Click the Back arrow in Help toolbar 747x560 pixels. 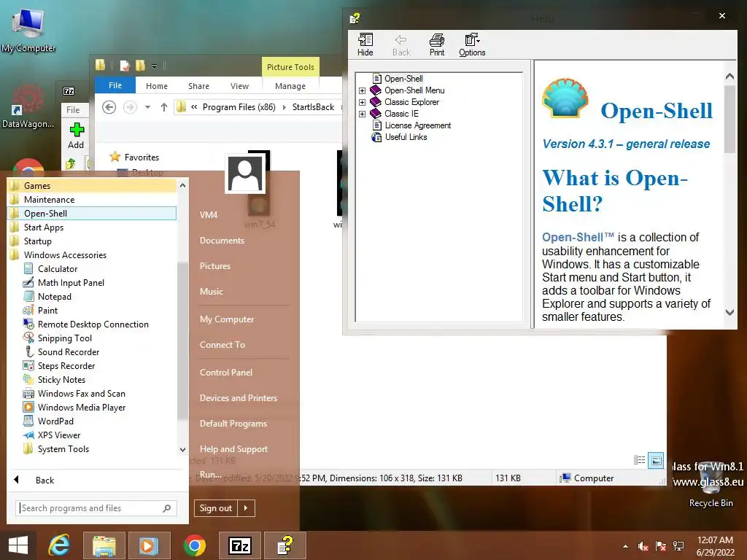(401, 45)
